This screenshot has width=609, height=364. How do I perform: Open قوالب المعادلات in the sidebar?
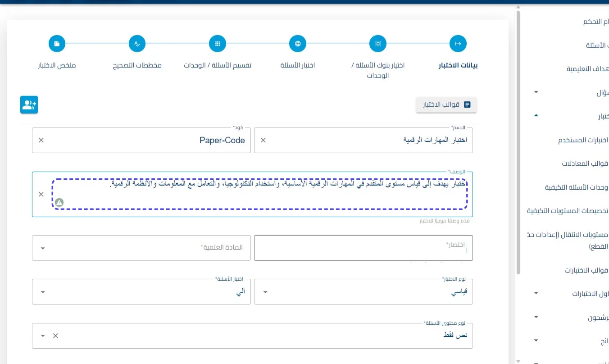[586, 164]
